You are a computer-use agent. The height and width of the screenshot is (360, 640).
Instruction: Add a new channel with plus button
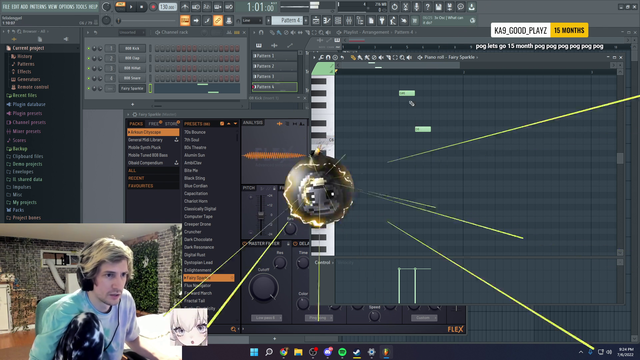coord(132,104)
